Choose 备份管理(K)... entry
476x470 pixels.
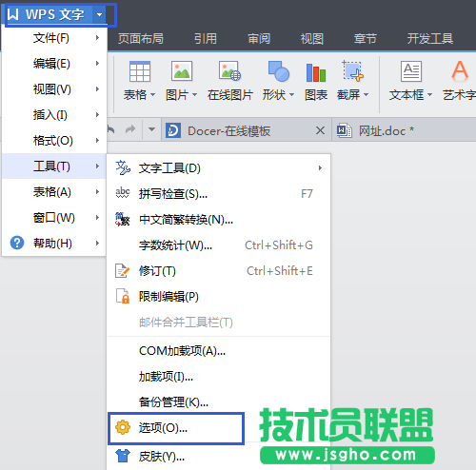(x=219, y=402)
